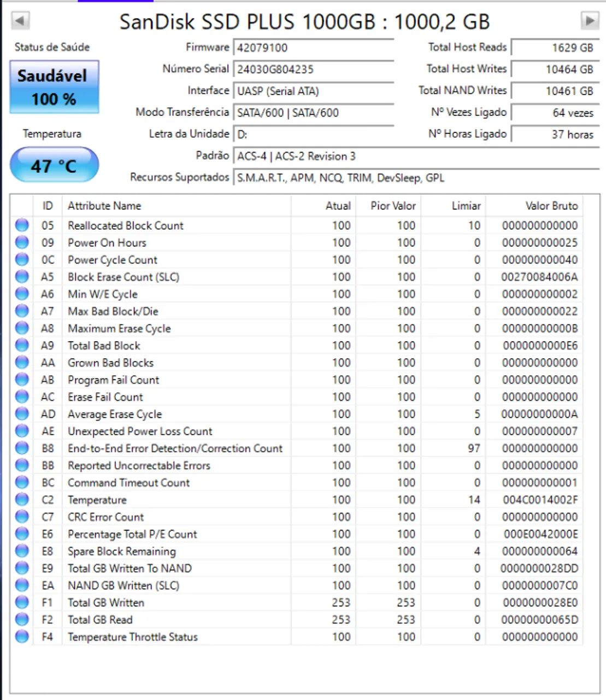The width and height of the screenshot is (606, 700).
Task: Go to previous disk with left arrow
Action: (x=20, y=21)
